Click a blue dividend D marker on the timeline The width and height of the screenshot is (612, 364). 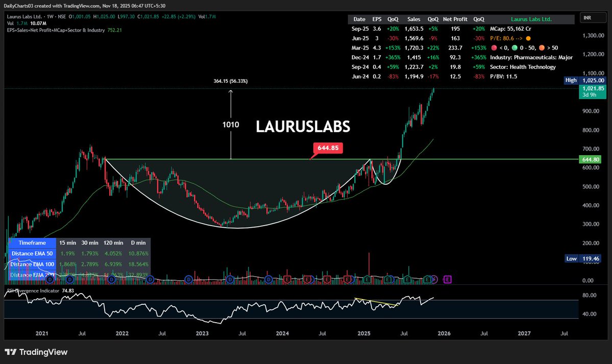(150, 279)
